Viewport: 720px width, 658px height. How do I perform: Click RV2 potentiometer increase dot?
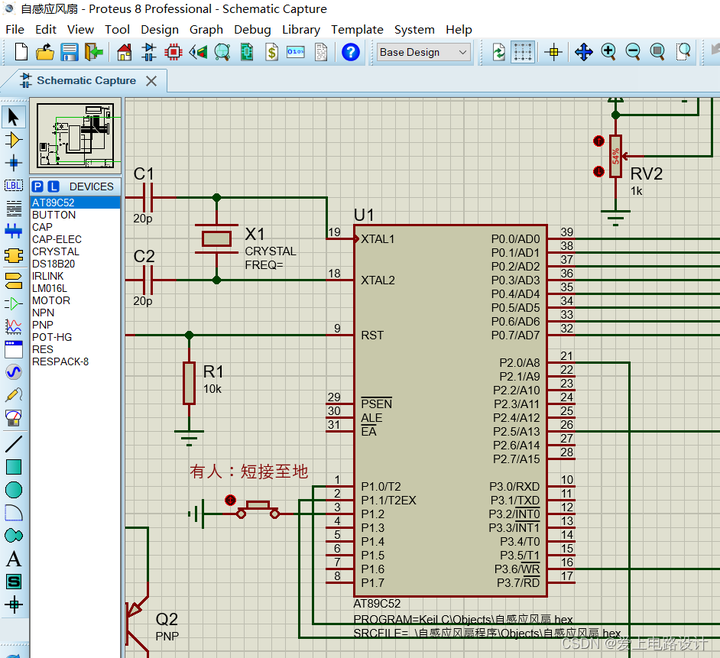(599, 141)
